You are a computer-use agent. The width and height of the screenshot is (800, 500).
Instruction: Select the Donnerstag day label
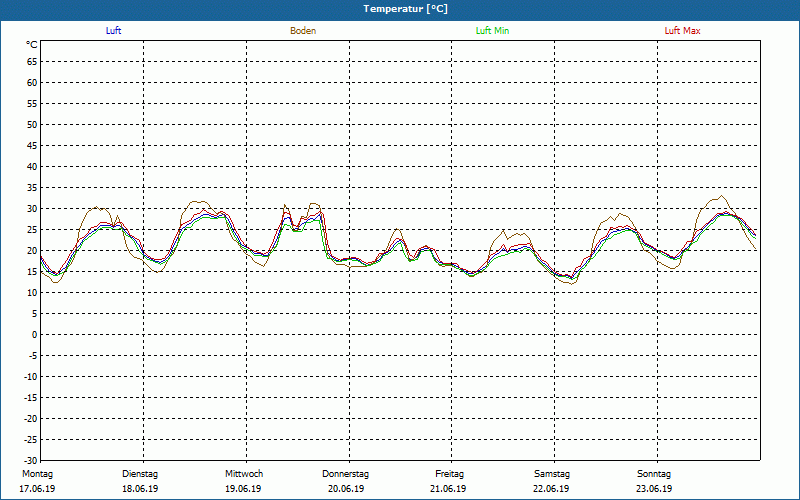click(x=345, y=474)
